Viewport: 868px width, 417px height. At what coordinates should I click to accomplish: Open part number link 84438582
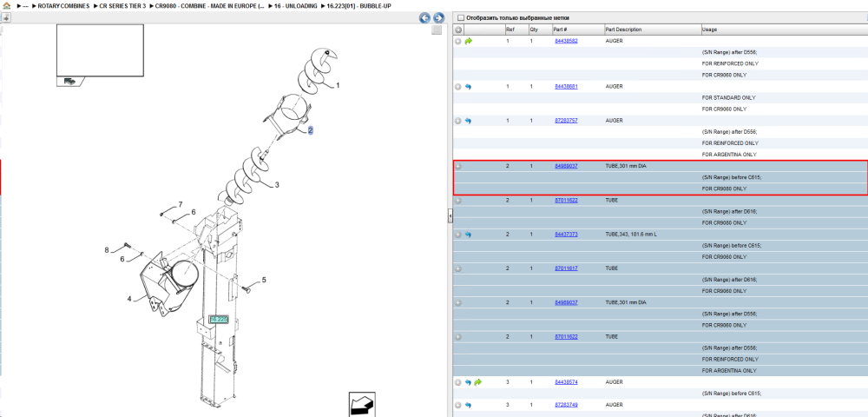[x=566, y=41]
